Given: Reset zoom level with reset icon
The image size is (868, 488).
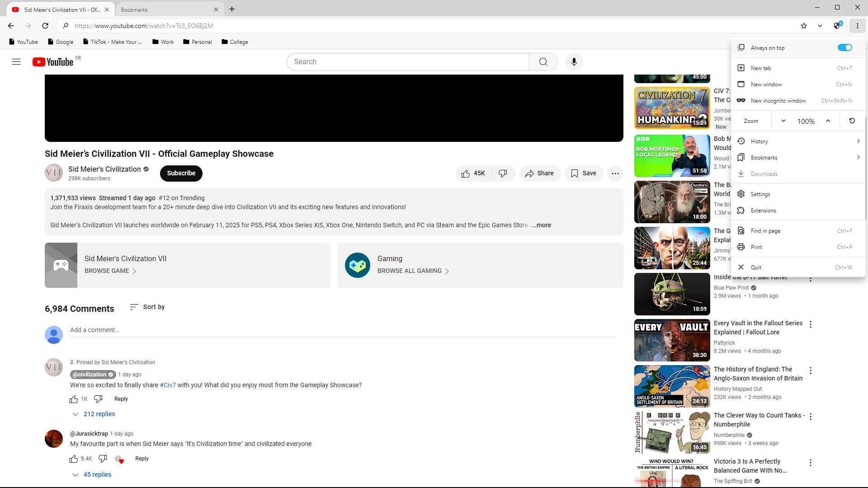Looking at the screenshot, I should (x=852, y=121).
